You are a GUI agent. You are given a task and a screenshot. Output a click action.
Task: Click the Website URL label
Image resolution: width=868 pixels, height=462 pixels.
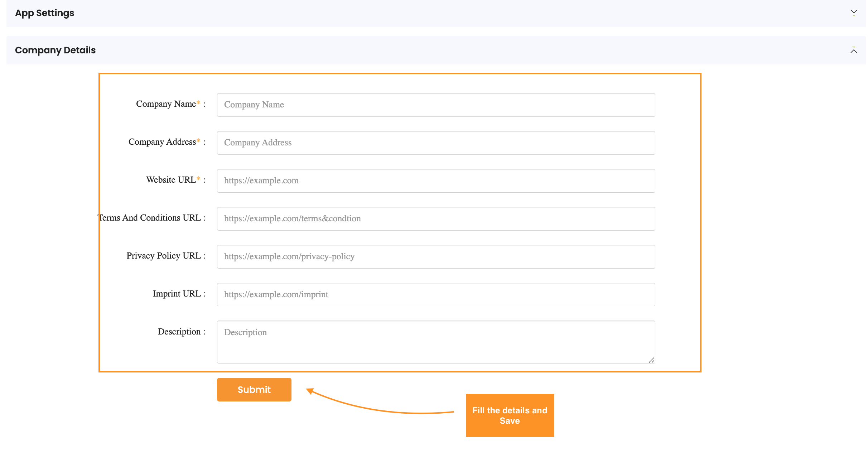pyautogui.click(x=171, y=180)
